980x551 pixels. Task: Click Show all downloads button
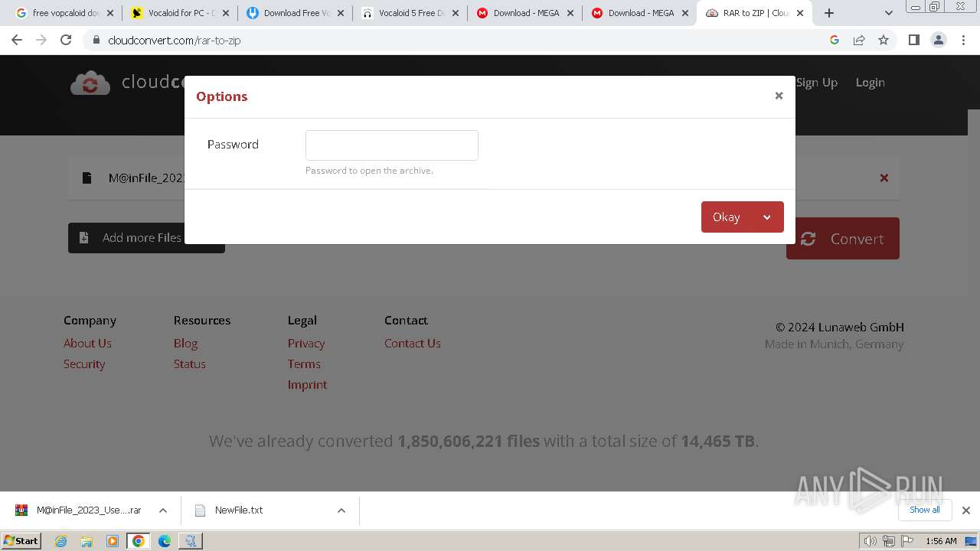(x=925, y=510)
